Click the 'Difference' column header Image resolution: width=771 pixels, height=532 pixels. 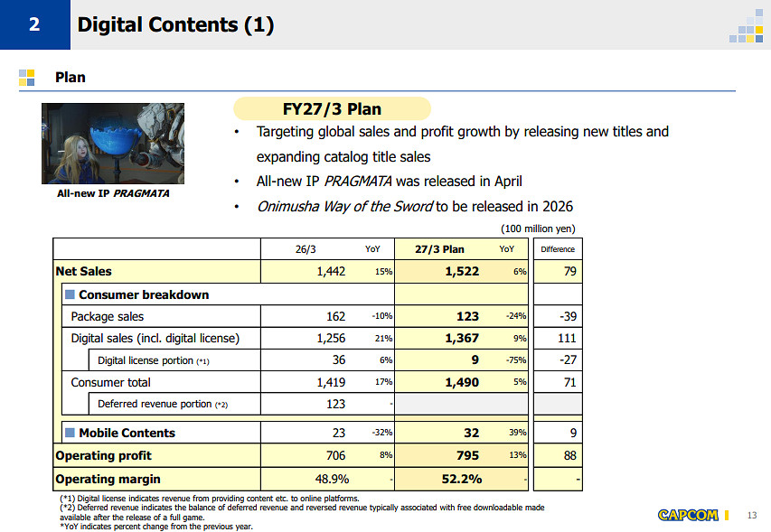(558, 249)
